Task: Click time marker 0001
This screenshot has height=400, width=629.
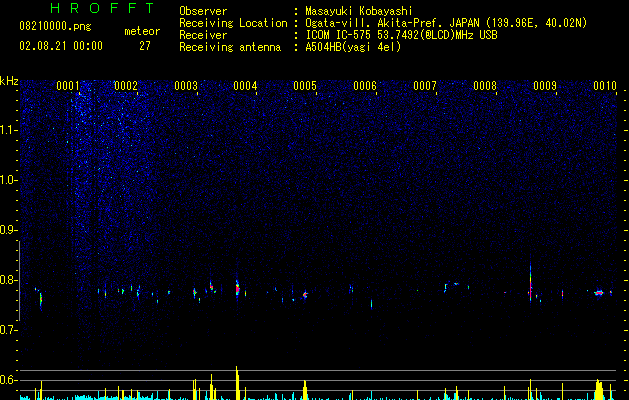Action: coord(68,86)
